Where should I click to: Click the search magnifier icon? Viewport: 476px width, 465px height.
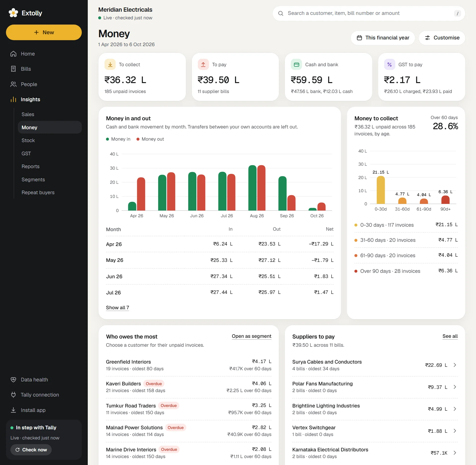(x=281, y=13)
